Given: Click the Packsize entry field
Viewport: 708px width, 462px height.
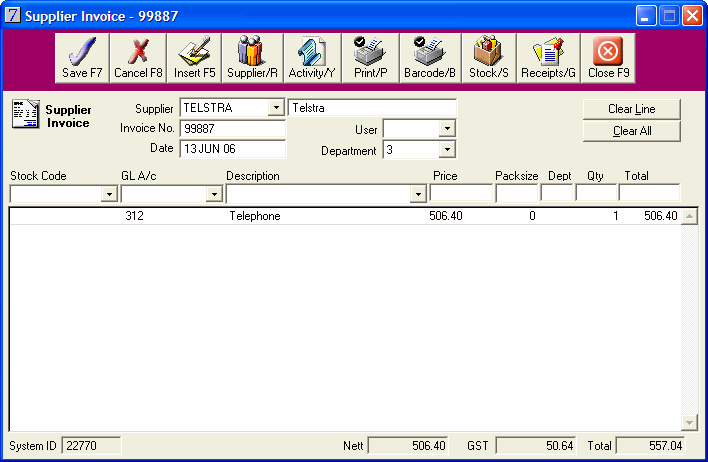Looking at the screenshot, I should tap(516, 193).
